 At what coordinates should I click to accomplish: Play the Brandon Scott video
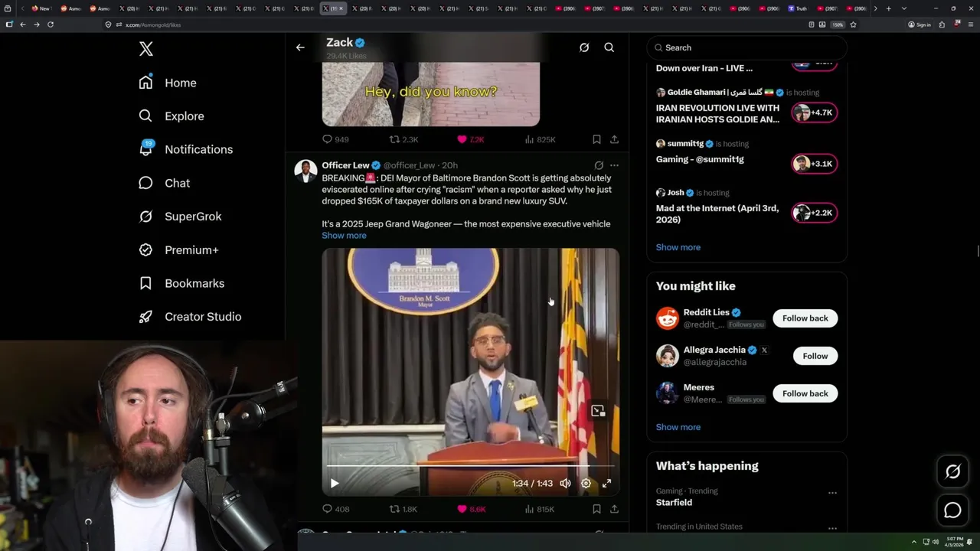[335, 483]
